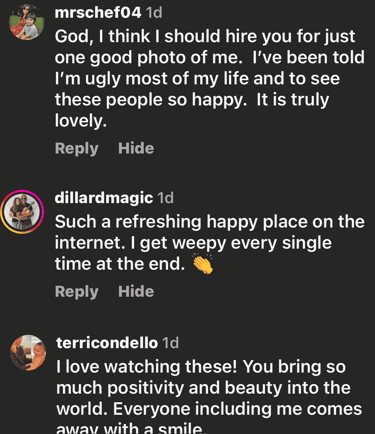Tap the terricondello username
Image resolution: width=375 pixels, height=434 pixels.
click(107, 343)
